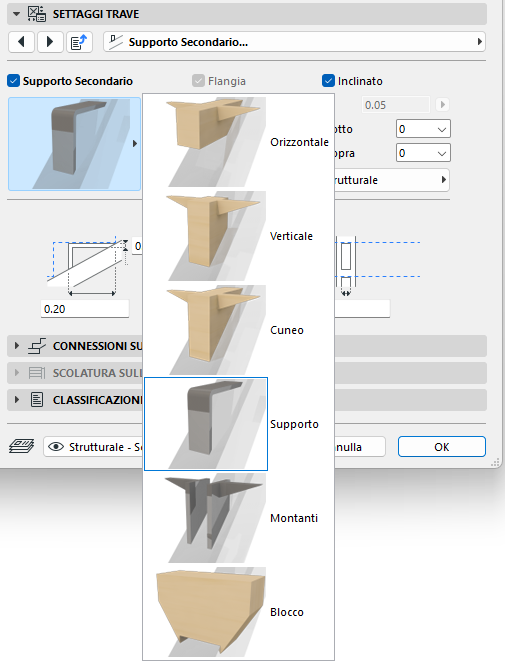Expand the Connessioni section
Image resolution: width=505 pixels, height=663 pixels.
pos(17,345)
